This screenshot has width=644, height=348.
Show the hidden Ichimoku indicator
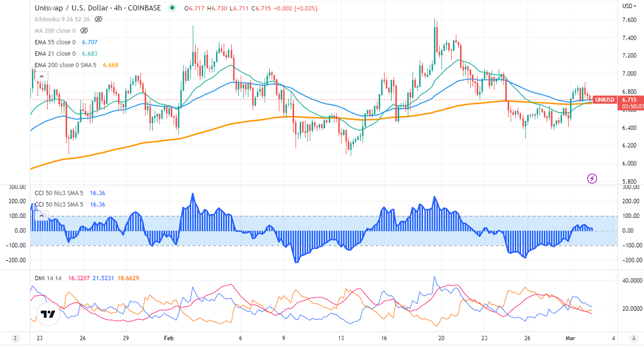click(99, 19)
